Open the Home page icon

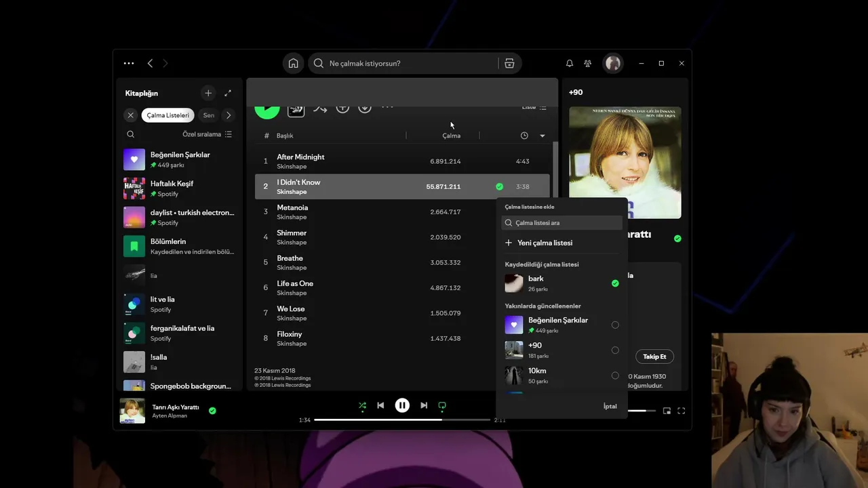click(293, 63)
